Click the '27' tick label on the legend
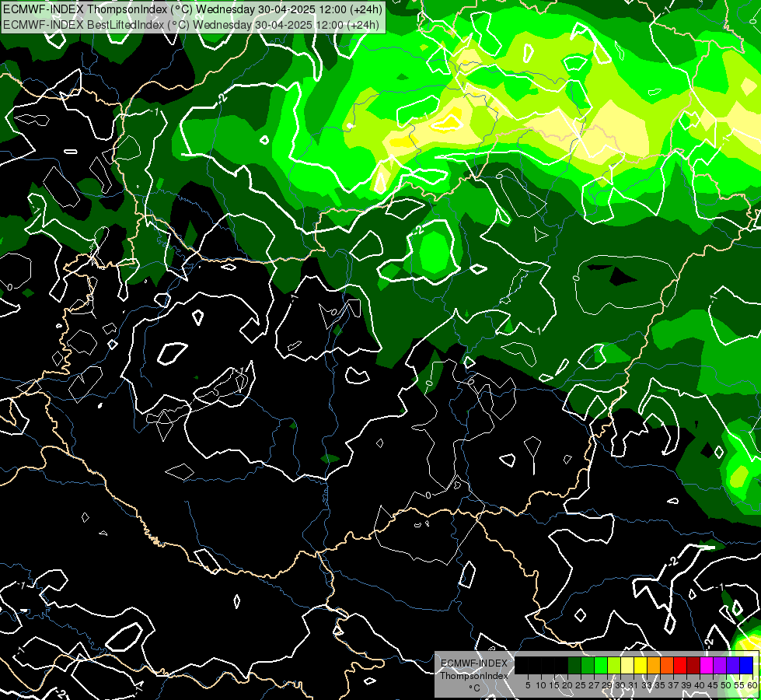761x700 pixels. point(594,685)
